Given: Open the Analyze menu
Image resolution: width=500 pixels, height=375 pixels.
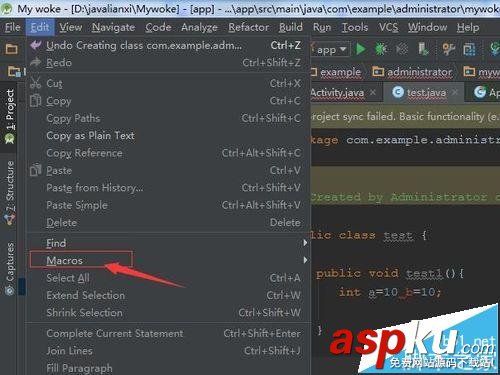Looking at the screenshot, I should 199,27.
